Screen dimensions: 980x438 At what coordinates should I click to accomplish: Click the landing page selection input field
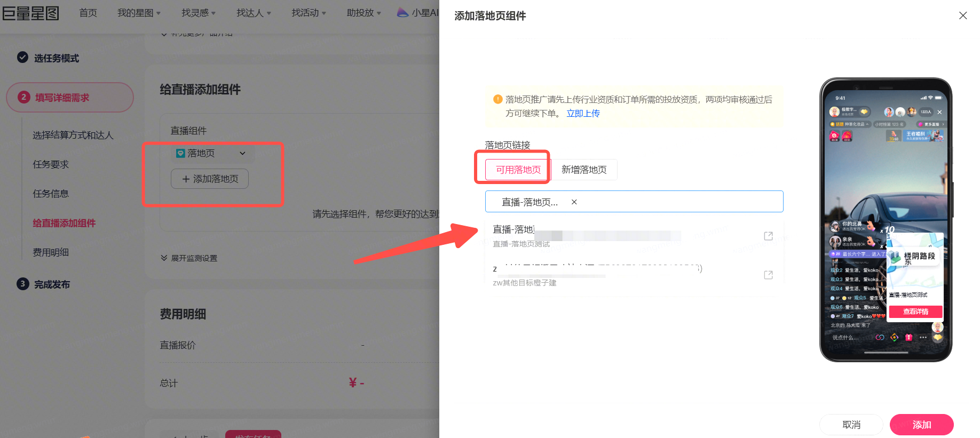[x=634, y=202]
